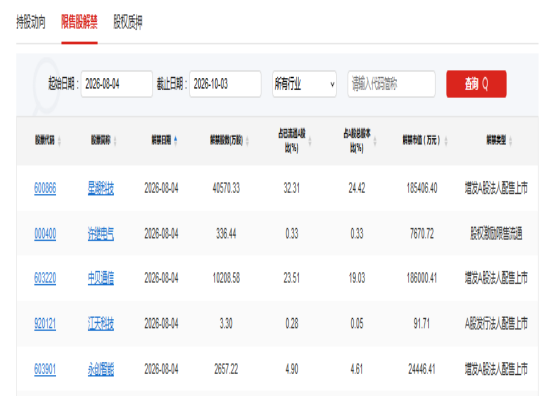
Task: Focus the stock code or name search box
Action: pyautogui.click(x=391, y=84)
